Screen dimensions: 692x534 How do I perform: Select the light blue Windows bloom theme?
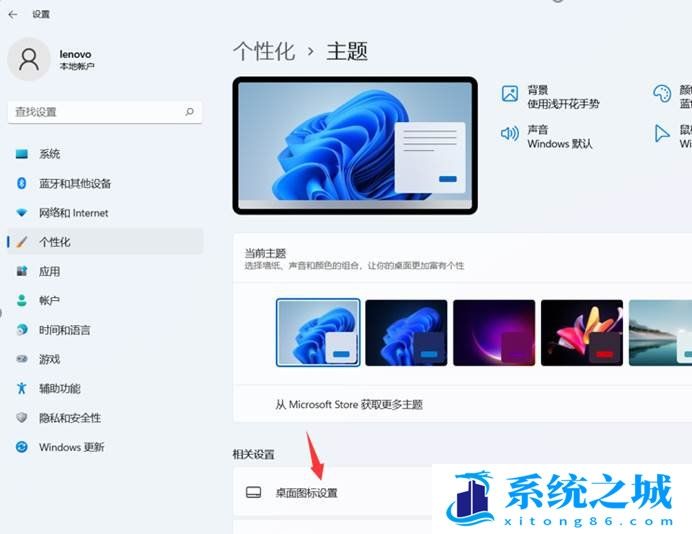coord(318,333)
